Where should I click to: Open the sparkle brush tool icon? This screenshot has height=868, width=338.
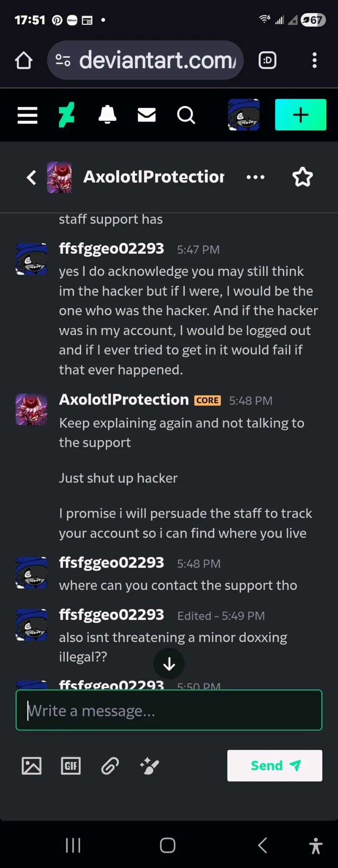[150, 766]
